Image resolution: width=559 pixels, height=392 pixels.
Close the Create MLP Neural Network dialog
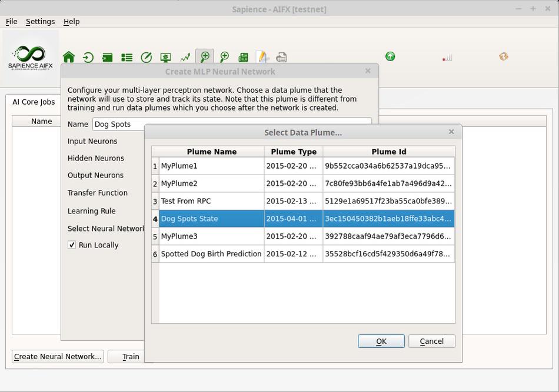[x=368, y=71]
